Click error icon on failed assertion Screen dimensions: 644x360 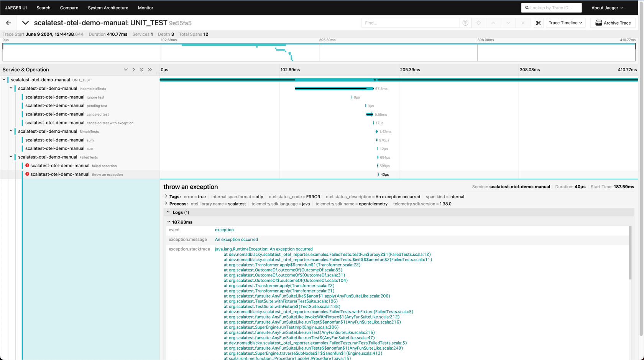(27, 166)
